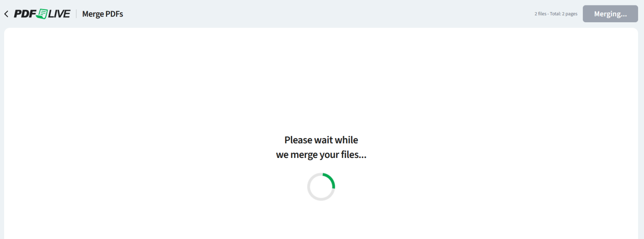This screenshot has width=644, height=239.
Task: Click the word 'wait' in the status heading
Action: click(x=323, y=140)
